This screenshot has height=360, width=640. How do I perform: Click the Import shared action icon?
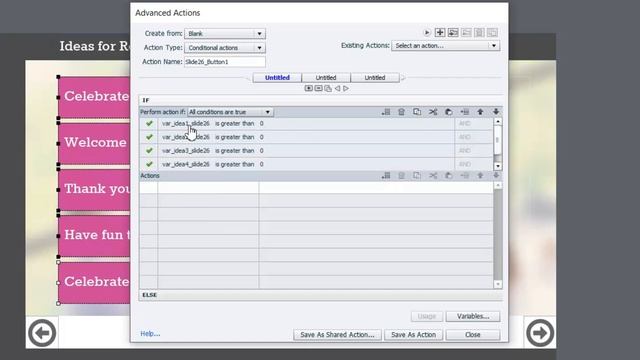coord(453,33)
